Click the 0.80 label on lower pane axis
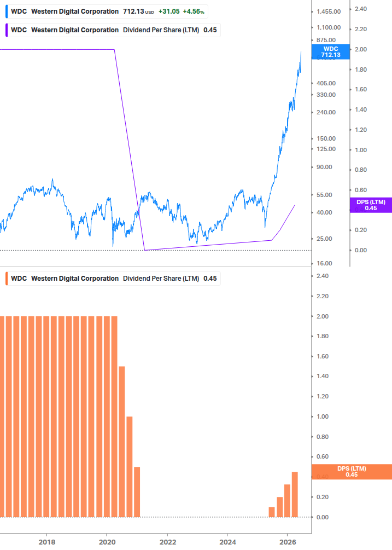Viewport: 392px width, 550px height. coord(323,437)
